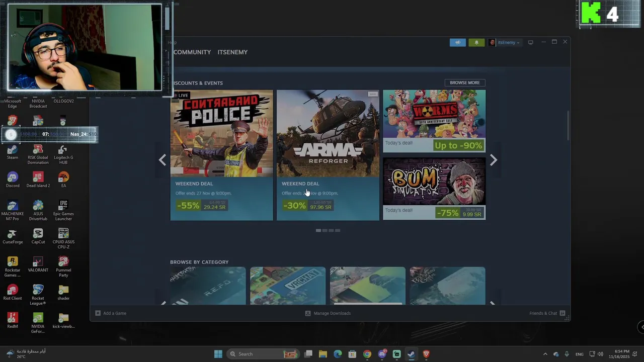Open File Explorer from the taskbar
The image size is (644, 362).
(x=323, y=354)
